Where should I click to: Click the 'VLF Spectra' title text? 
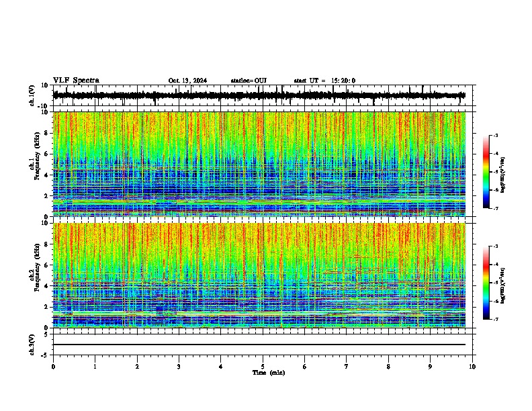click(x=76, y=81)
